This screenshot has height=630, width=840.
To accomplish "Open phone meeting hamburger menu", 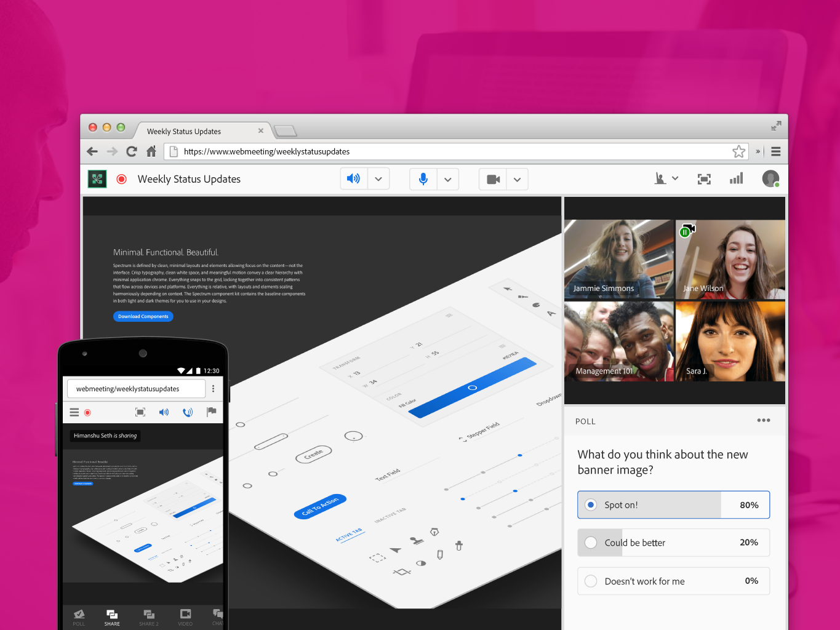I will tap(74, 412).
